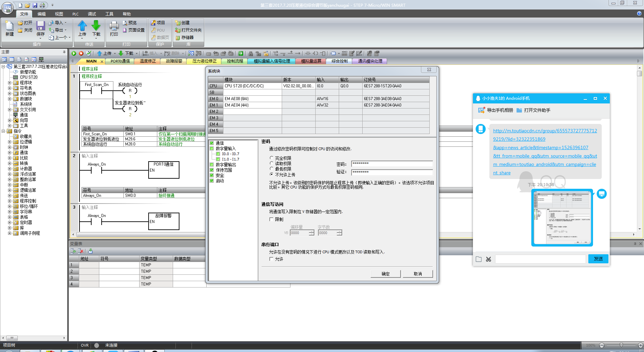Viewport: 644px width, 352px height.
Task: Enable the 限制 communication write checkbox
Action: [x=271, y=219]
